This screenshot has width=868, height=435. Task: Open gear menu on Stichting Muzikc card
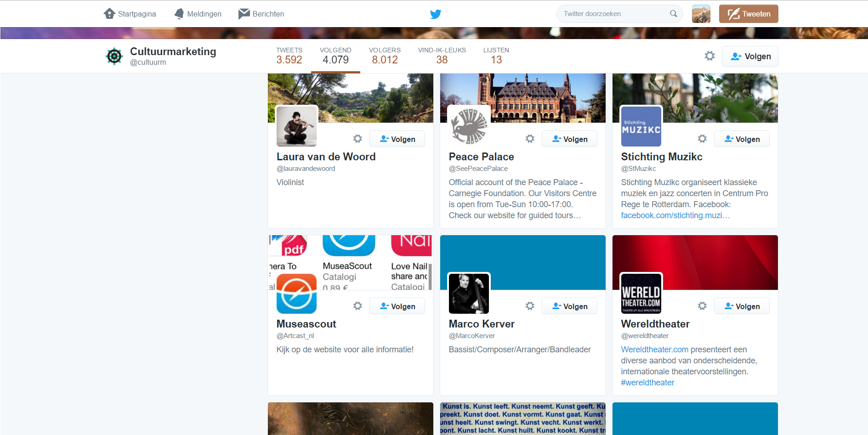coord(703,139)
